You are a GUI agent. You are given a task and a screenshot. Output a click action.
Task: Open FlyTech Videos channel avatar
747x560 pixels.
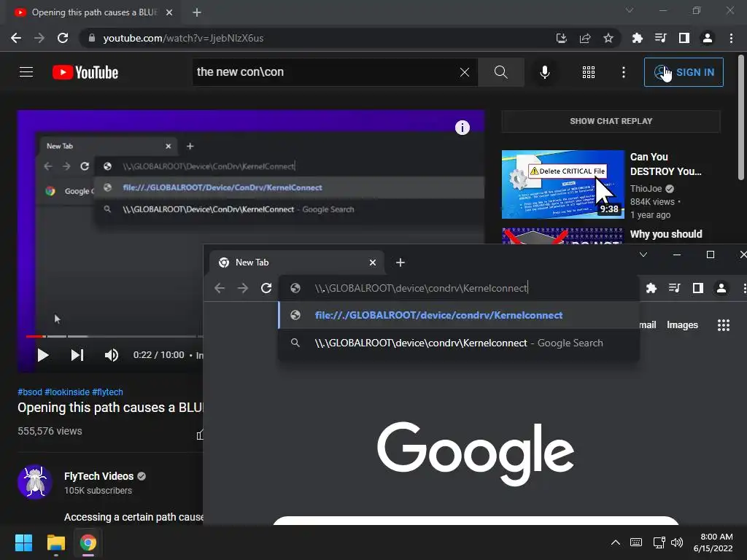(x=35, y=482)
